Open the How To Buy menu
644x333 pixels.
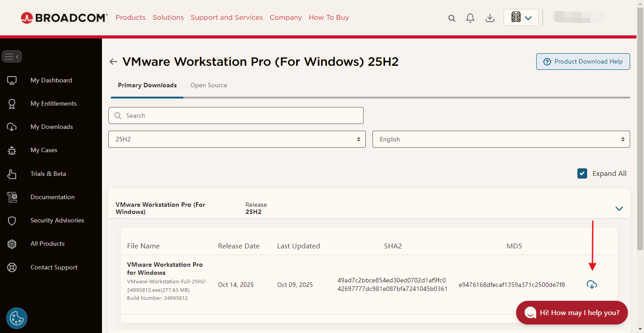[x=329, y=17]
